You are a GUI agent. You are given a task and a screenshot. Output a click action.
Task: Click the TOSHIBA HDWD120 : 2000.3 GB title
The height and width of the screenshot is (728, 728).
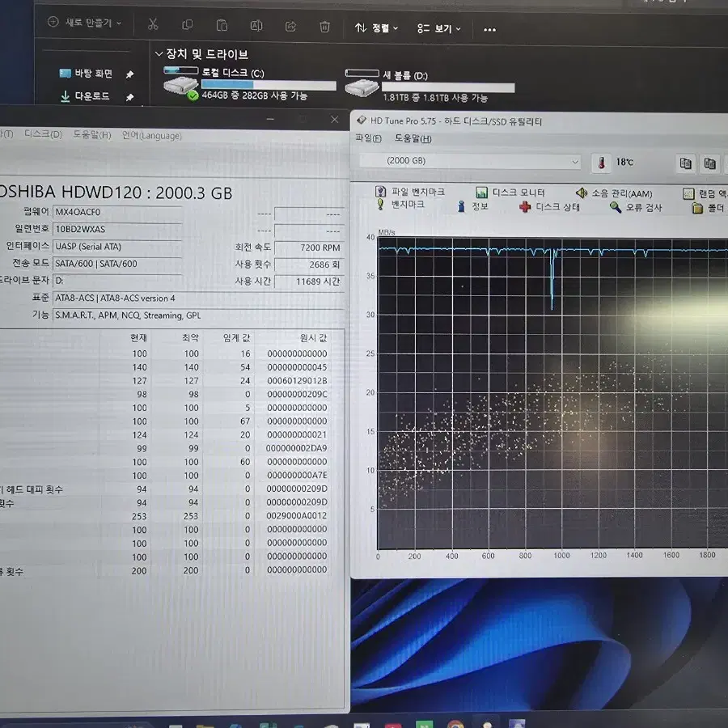click(x=116, y=193)
